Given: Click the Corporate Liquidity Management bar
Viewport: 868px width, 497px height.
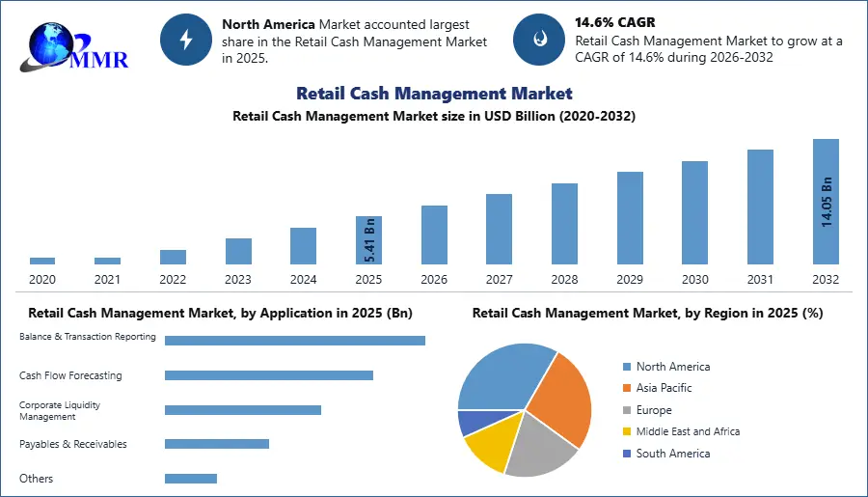Looking at the screenshot, I should 243,410.
